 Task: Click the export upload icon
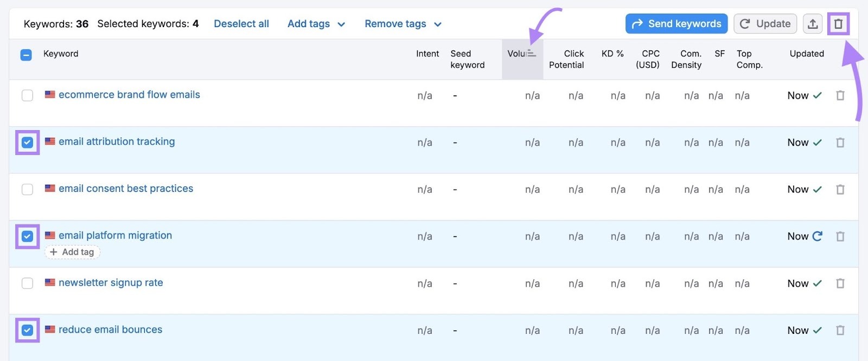(812, 24)
